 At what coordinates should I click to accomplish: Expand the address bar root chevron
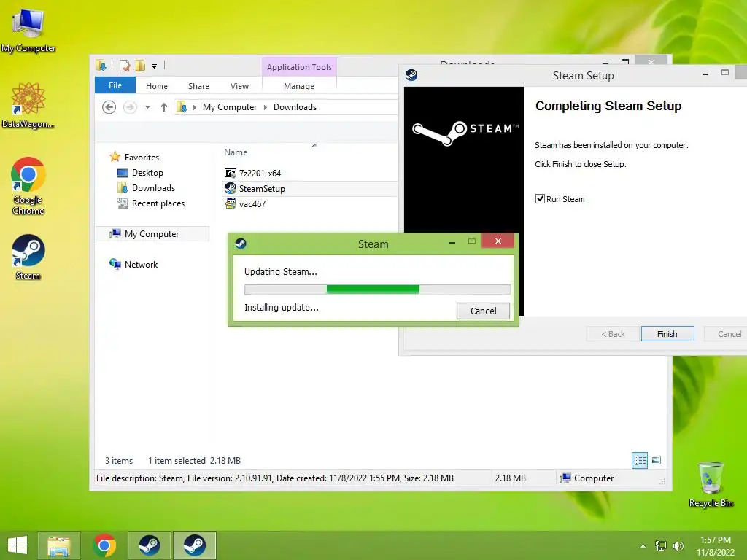point(194,108)
